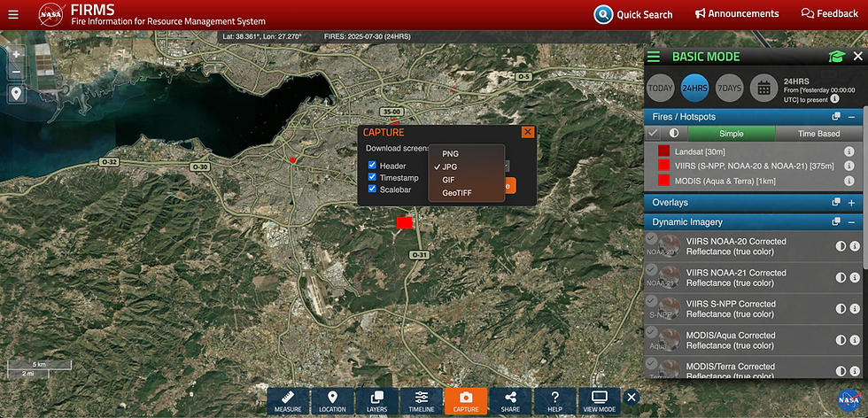Adjust fires layer opacity icon
868x418 pixels.
674,134
